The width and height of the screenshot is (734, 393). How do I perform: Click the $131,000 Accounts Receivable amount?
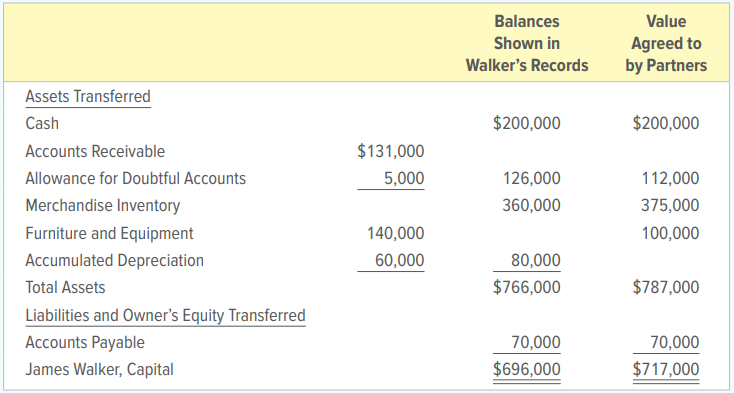click(x=390, y=151)
